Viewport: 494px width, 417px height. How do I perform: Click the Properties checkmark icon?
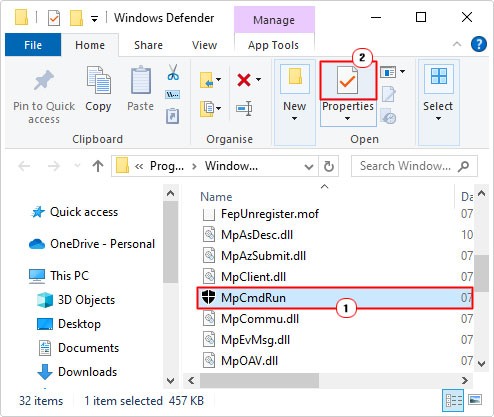pos(348,80)
